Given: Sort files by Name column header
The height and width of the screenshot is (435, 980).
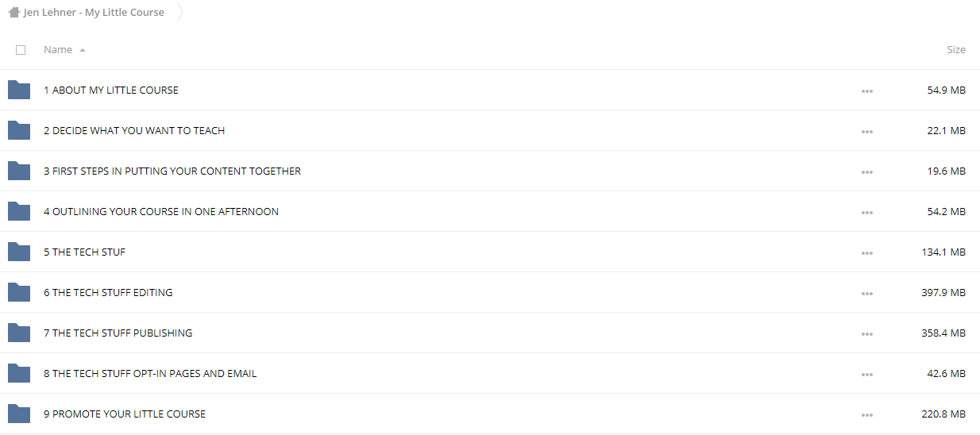Looking at the screenshot, I should pyautogui.click(x=58, y=49).
